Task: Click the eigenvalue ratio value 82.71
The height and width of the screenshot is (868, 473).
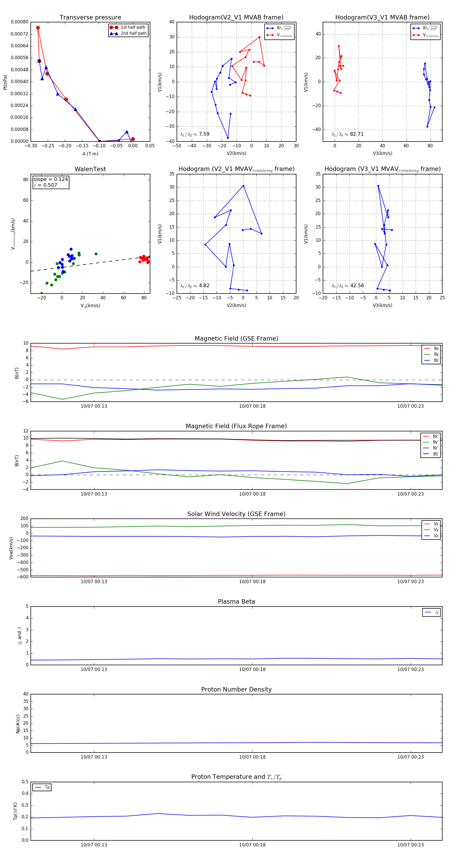Action: (x=357, y=134)
